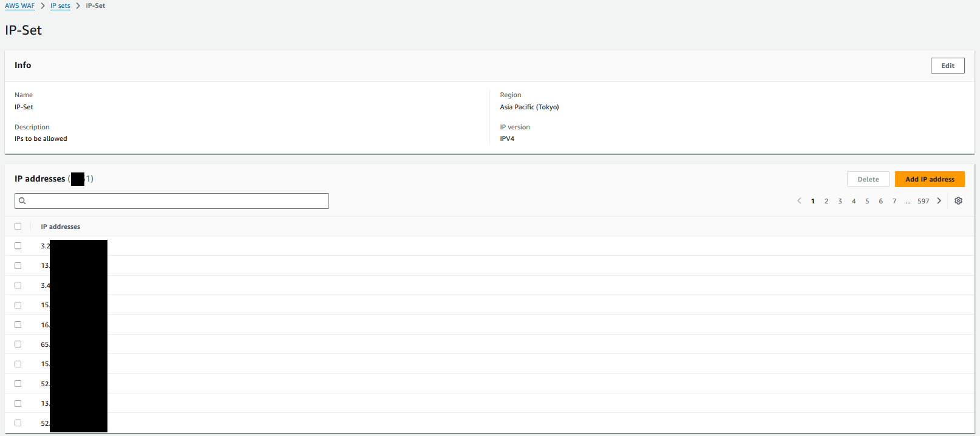Click the 'IPs to be allowed' description
Screen dimensions: 980x436
(41, 138)
